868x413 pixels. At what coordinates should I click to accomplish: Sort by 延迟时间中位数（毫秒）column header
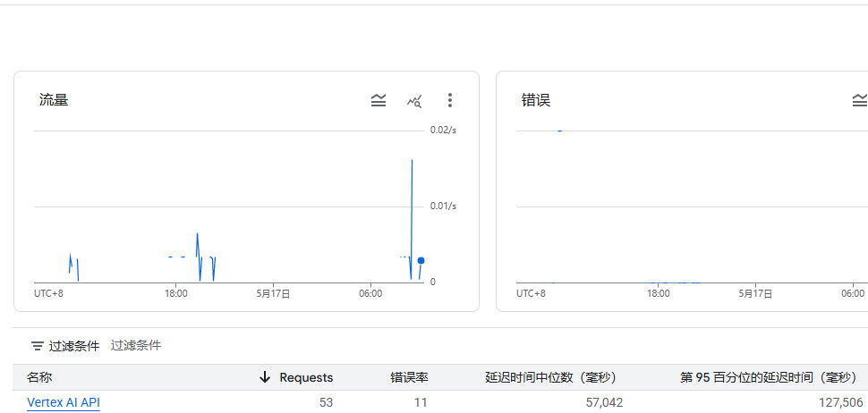point(553,377)
